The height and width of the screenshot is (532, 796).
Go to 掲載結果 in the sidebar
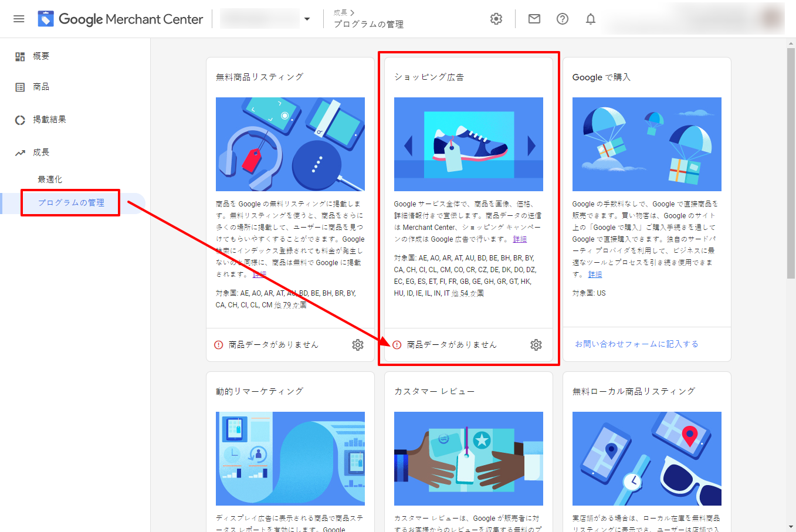tap(49, 120)
